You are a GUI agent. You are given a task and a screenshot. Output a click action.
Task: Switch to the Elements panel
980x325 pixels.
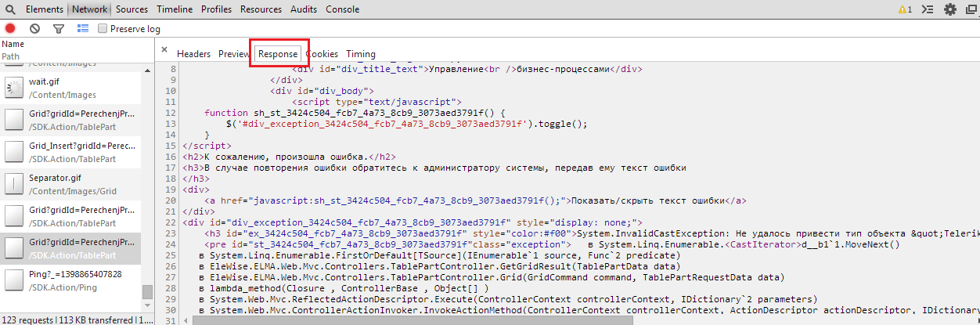[45, 9]
